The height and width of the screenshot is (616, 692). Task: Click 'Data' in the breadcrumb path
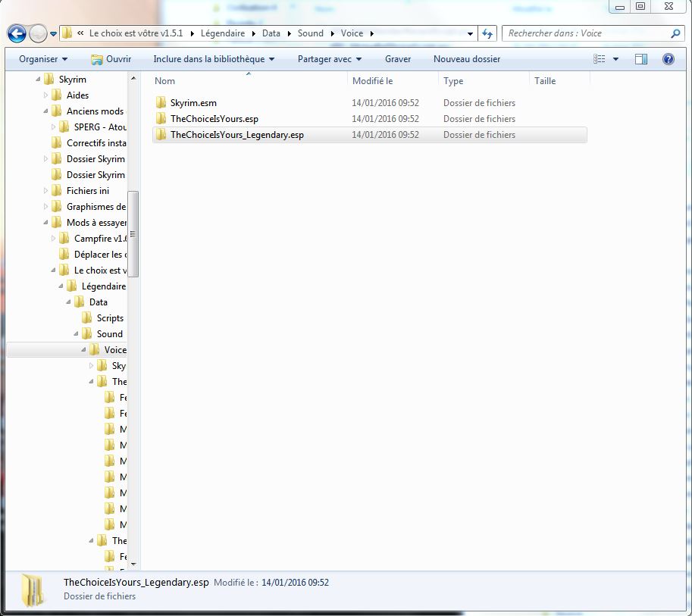(x=271, y=33)
